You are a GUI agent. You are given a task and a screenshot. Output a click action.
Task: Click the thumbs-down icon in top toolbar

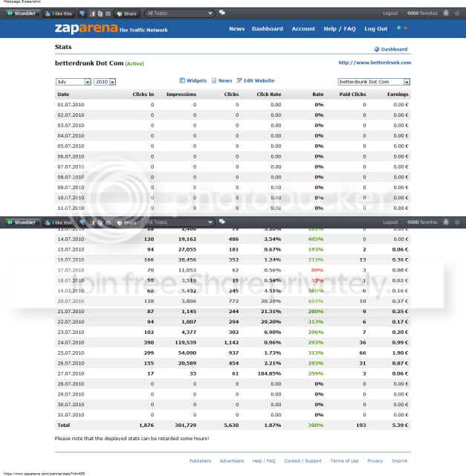pyautogui.click(x=82, y=13)
